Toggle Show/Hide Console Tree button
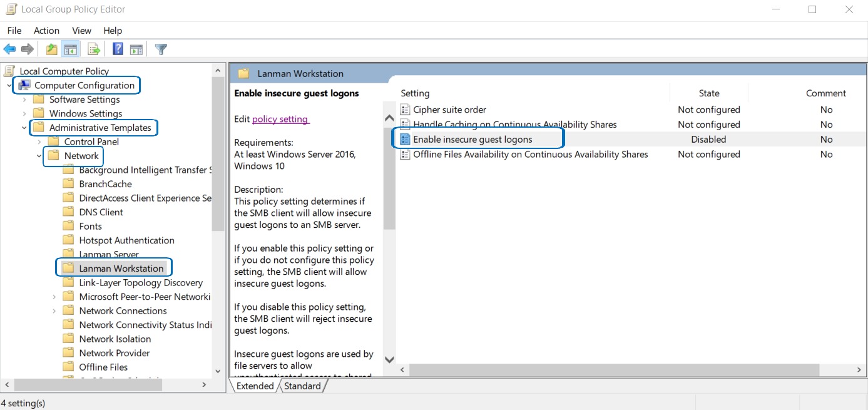Screen dimensions: 868x410 [x=71, y=49]
